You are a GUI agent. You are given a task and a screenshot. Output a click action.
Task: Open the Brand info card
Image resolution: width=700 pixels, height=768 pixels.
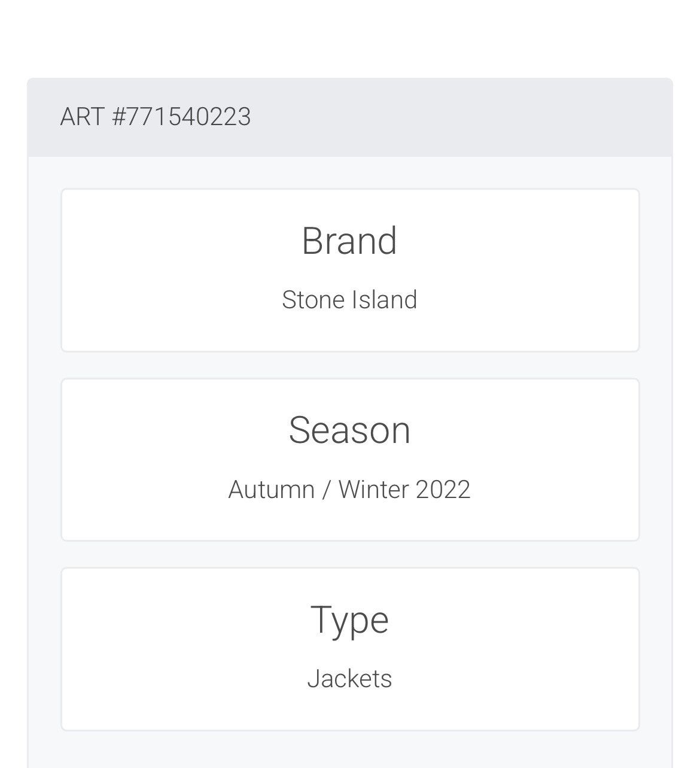[350, 271]
